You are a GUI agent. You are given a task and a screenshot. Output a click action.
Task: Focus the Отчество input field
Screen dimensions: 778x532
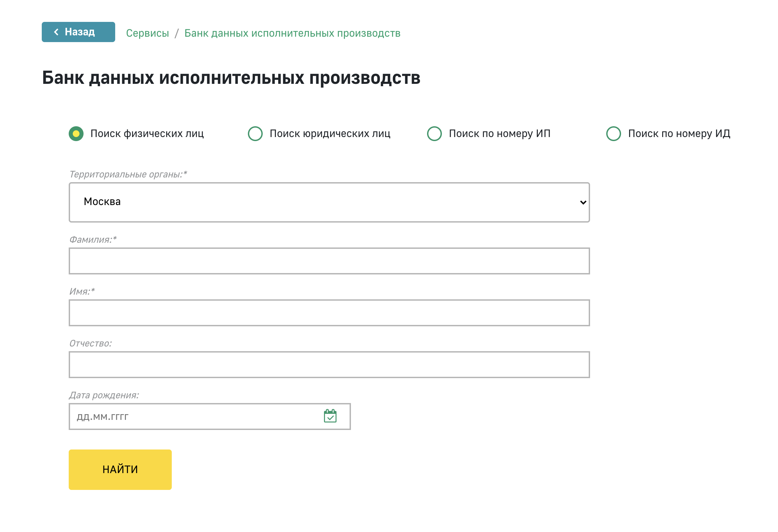tap(329, 365)
